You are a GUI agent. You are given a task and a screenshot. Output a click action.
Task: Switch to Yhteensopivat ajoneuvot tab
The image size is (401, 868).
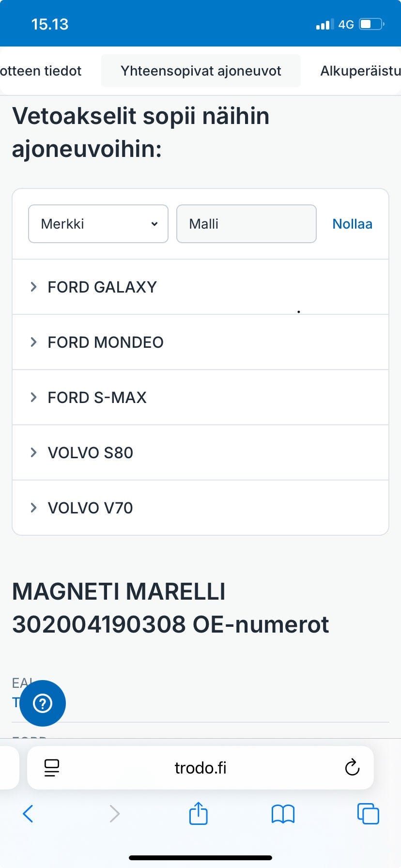coord(200,71)
